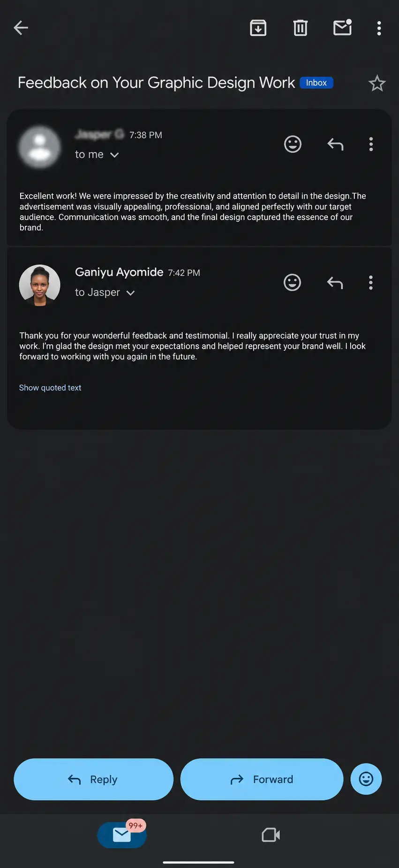Viewport: 399px width, 868px height.
Task: React with emoji to Ganiyu's message
Action: click(292, 283)
